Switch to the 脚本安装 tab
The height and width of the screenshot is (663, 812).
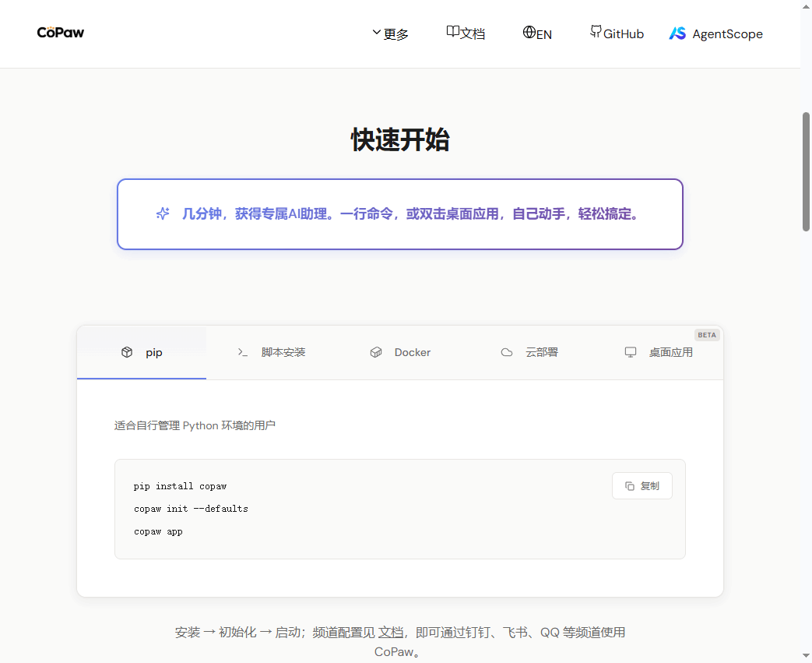coord(283,353)
